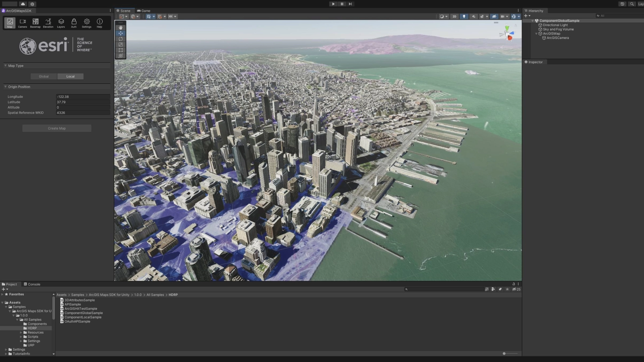Click the Create Map button

[57, 128]
